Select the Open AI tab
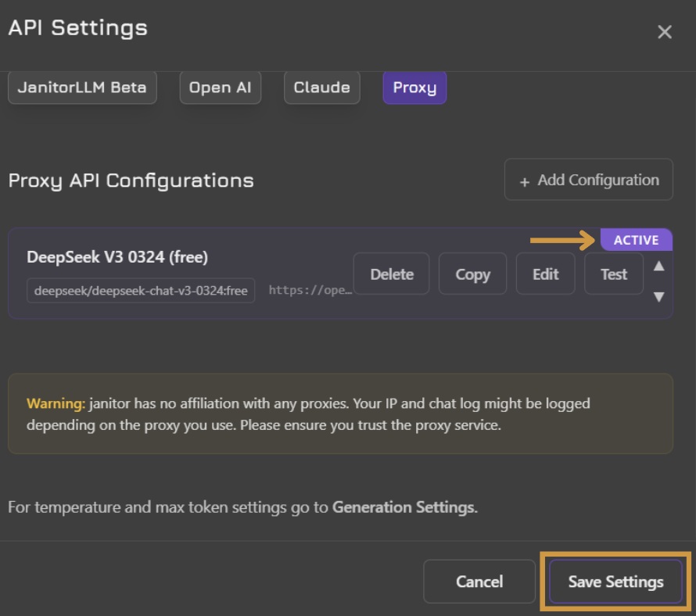Image resolution: width=696 pixels, height=616 pixels. (x=221, y=88)
